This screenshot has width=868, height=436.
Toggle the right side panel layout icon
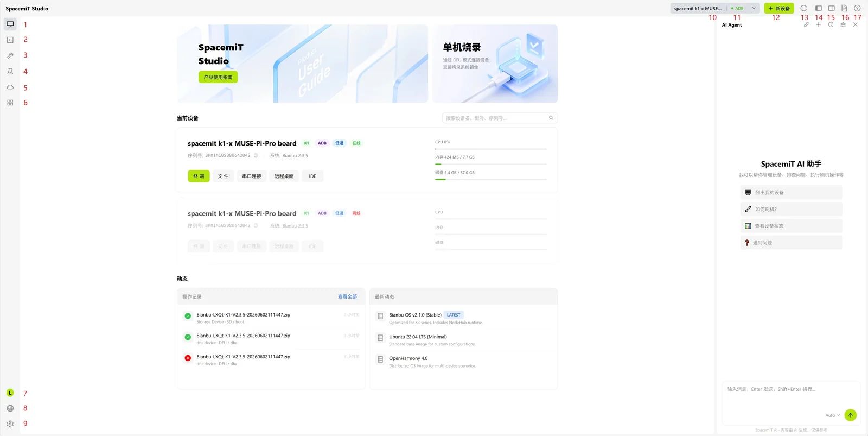click(831, 8)
